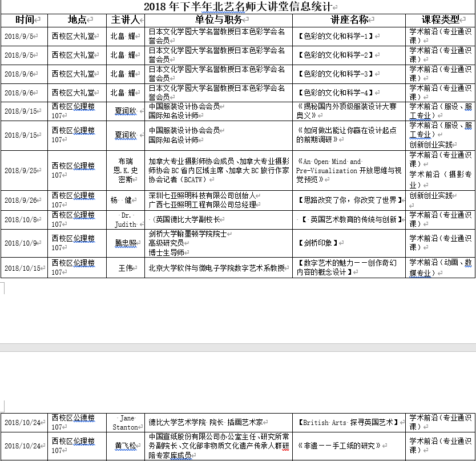Click lecture title 【思路改变了你,你改变了世界】
476x461 pixels.
click(349, 201)
